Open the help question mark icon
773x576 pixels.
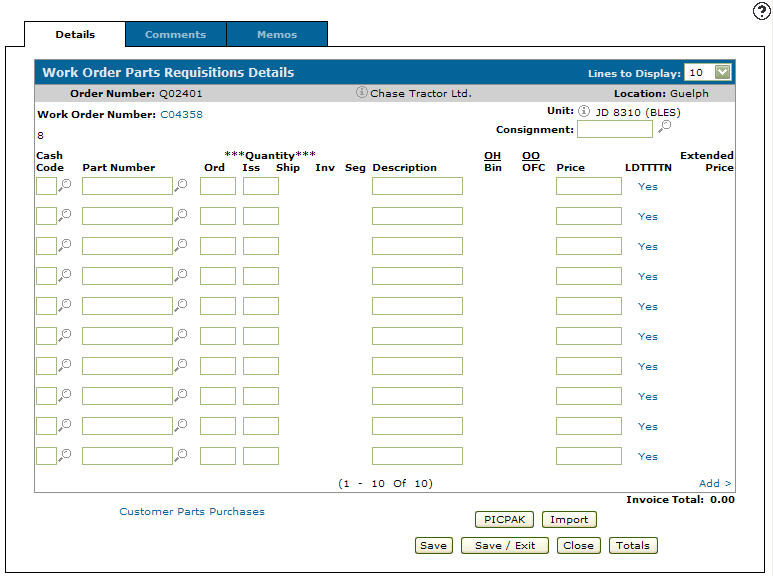click(x=762, y=11)
